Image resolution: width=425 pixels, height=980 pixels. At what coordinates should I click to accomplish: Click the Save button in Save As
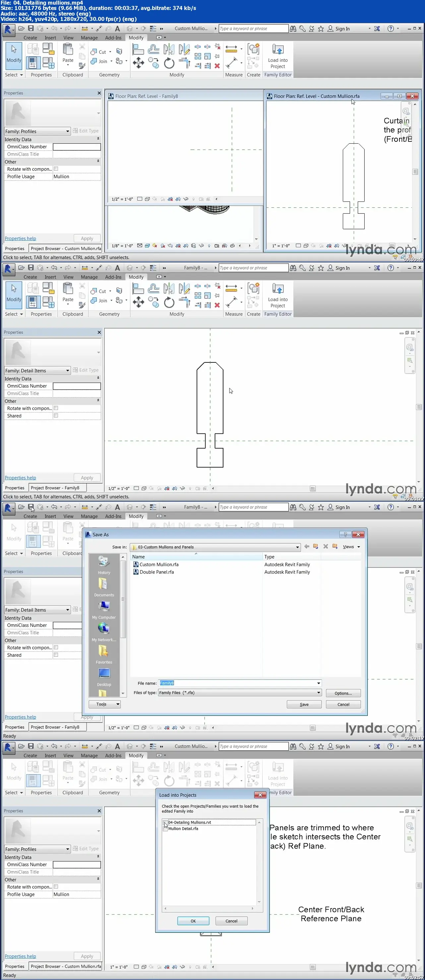[x=304, y=704]
